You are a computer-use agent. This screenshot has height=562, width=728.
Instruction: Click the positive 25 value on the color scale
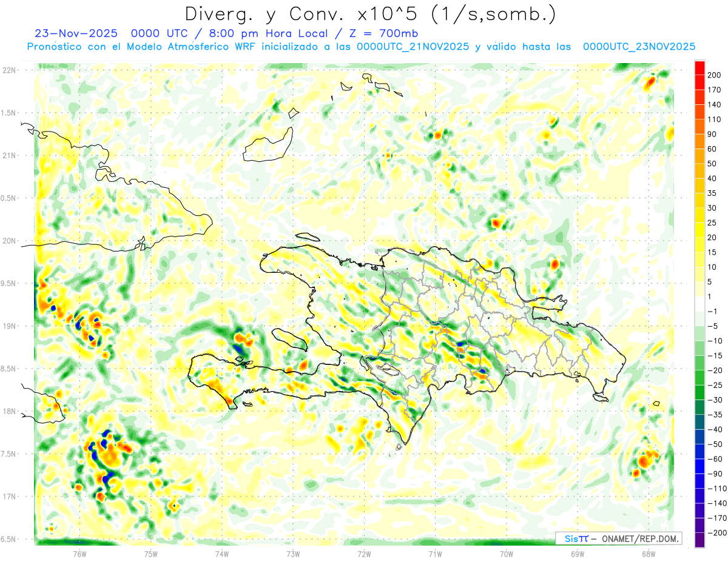713,222
